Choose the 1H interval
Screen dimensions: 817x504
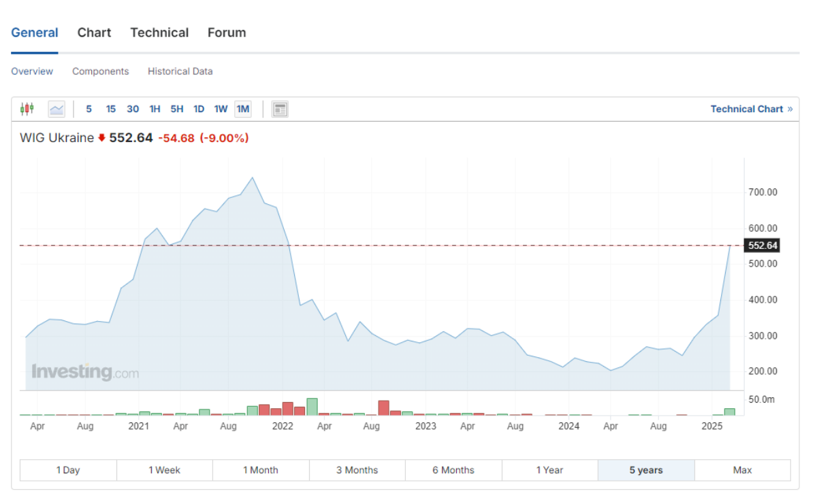(155, 109)
